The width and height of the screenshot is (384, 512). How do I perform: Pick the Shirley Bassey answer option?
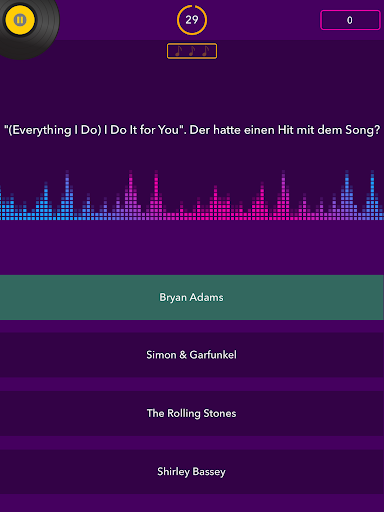(192, 472)
